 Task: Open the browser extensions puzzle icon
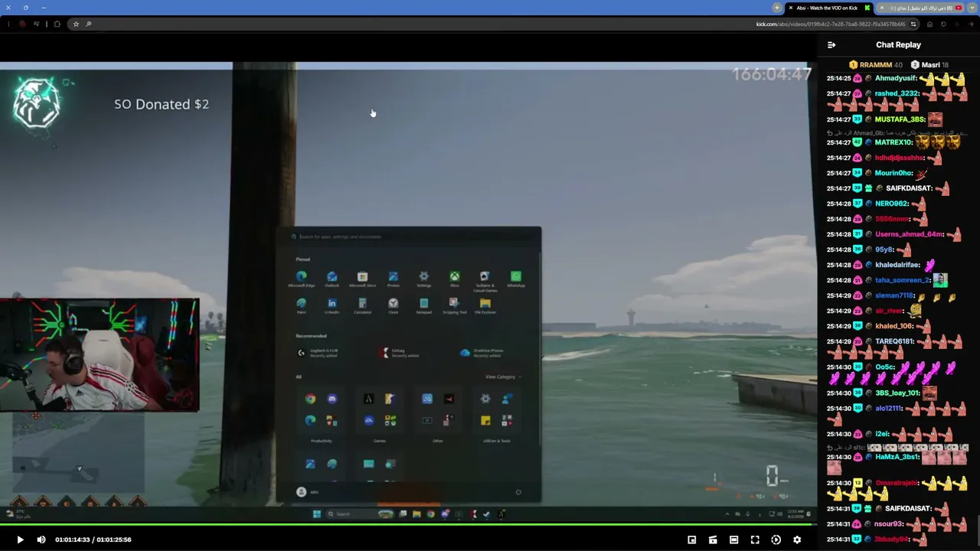coord(57,24)
